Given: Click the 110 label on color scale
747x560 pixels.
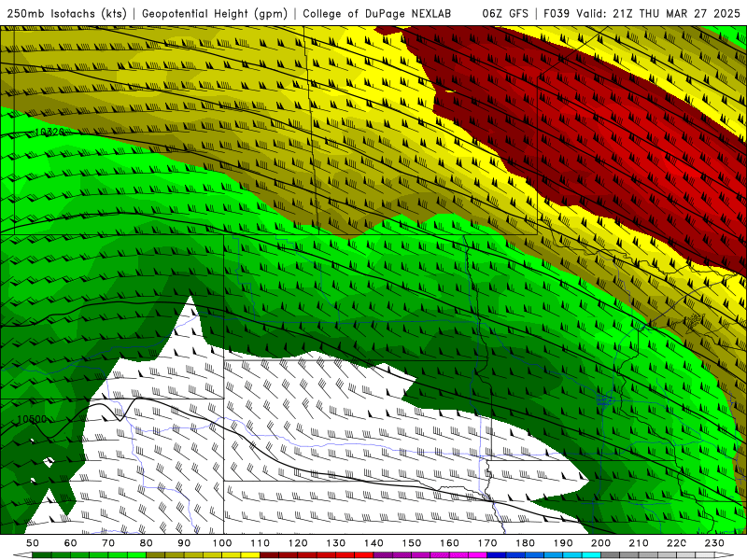Looking at the screenshot, I should [261, 543].
